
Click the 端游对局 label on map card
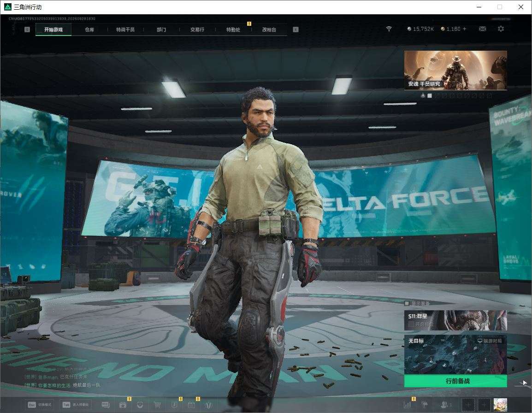490,341
